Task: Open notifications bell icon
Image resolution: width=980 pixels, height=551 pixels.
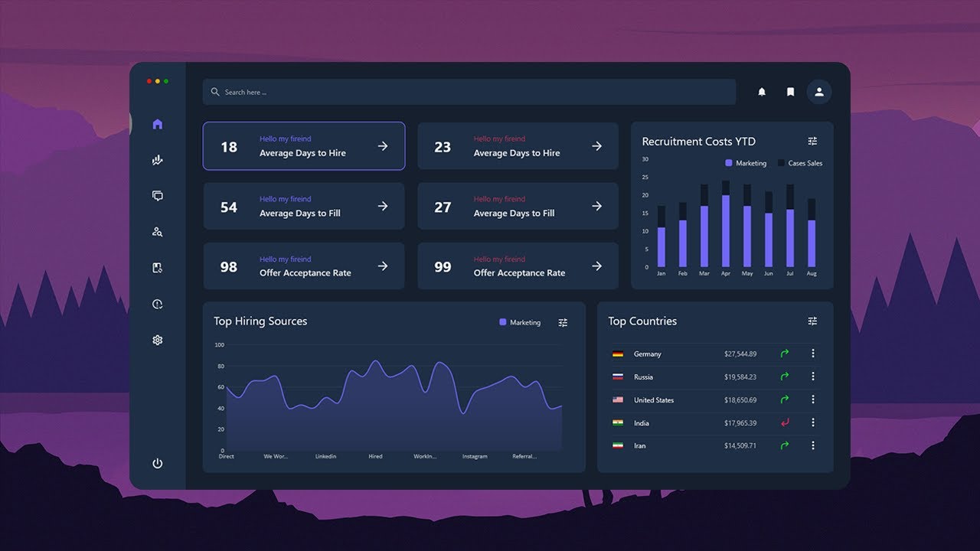Action: point(762,92)
